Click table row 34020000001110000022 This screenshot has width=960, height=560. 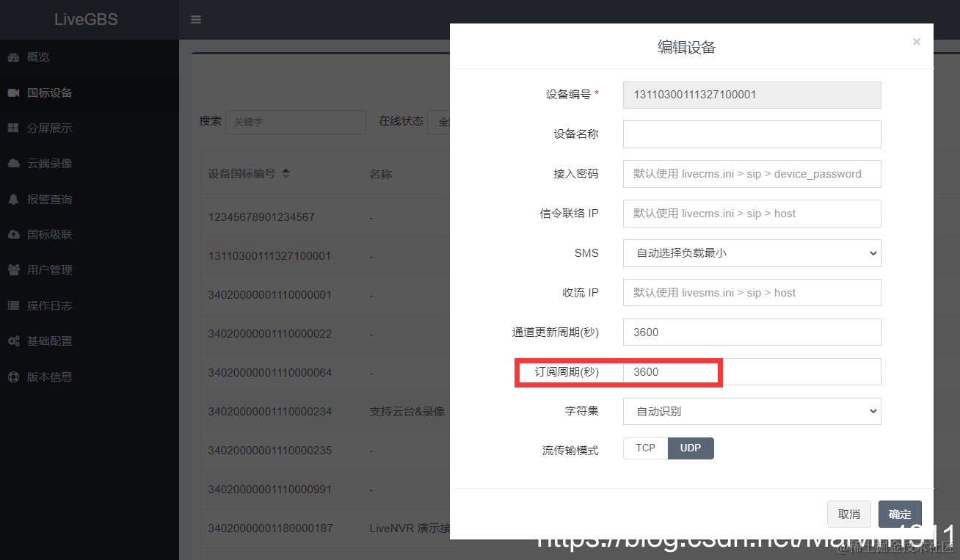click(x=325, y=334)
